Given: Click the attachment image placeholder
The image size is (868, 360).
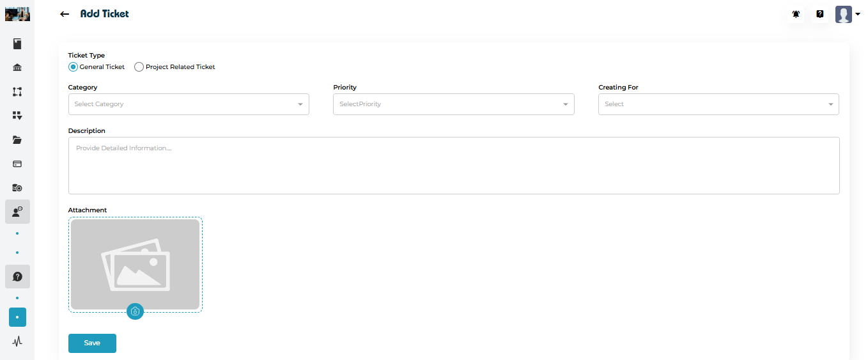Looking at the screenshot, I should click(135, 264).
